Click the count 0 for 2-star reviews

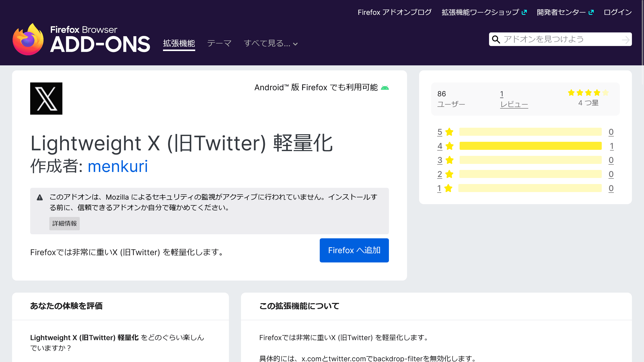click(x=611, y=174)
